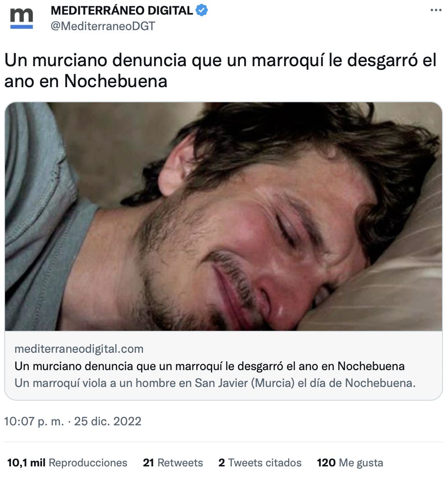Click the tweet headline text
The image size is (448, 481).
(220, 71)
